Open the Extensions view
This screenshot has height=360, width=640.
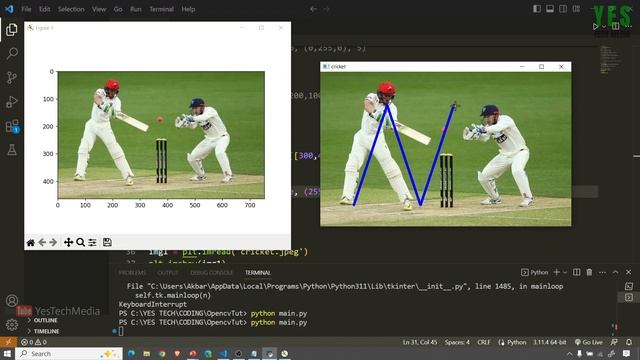coord(12,126)
